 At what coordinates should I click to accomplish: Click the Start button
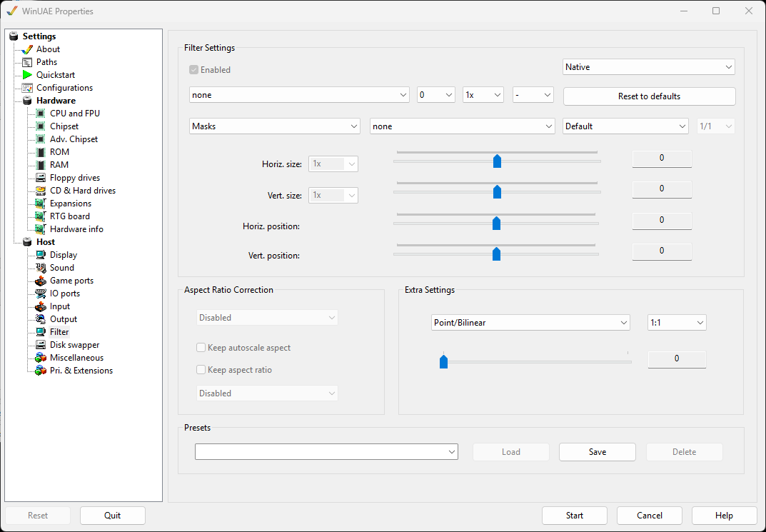575,516
